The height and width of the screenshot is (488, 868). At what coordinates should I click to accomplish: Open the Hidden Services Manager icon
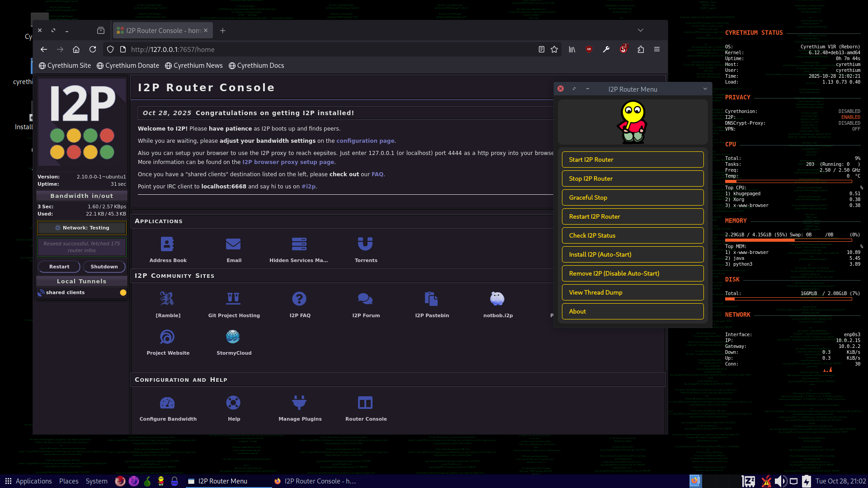tap(299, 244)
